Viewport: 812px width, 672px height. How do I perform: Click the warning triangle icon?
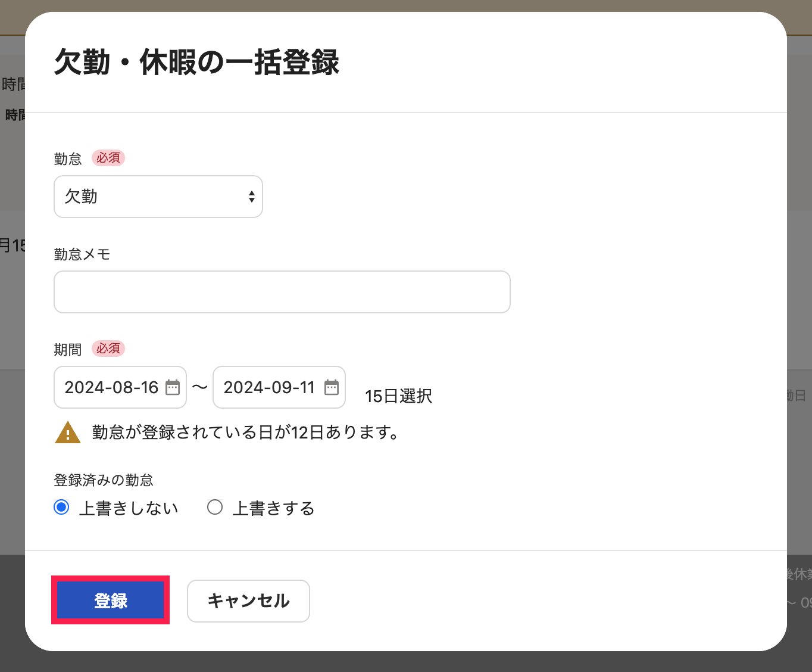(x=68, y=433)
